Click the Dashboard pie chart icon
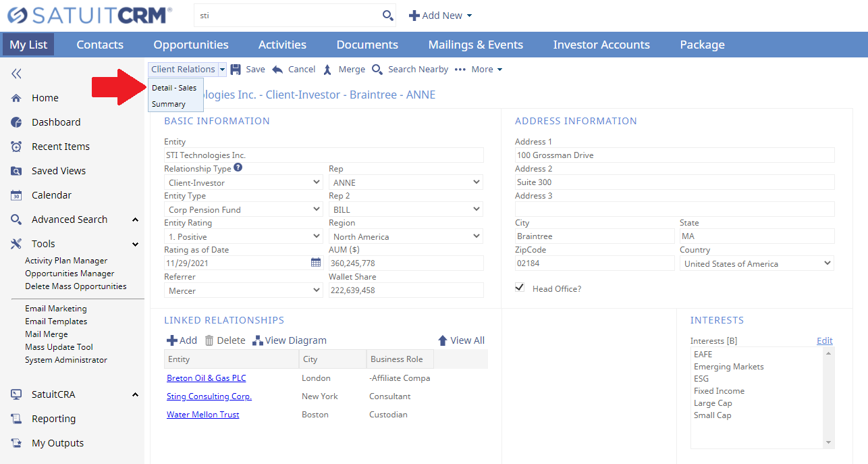The width and height of the screenshot is (868, 464). (x=16, y=122)
